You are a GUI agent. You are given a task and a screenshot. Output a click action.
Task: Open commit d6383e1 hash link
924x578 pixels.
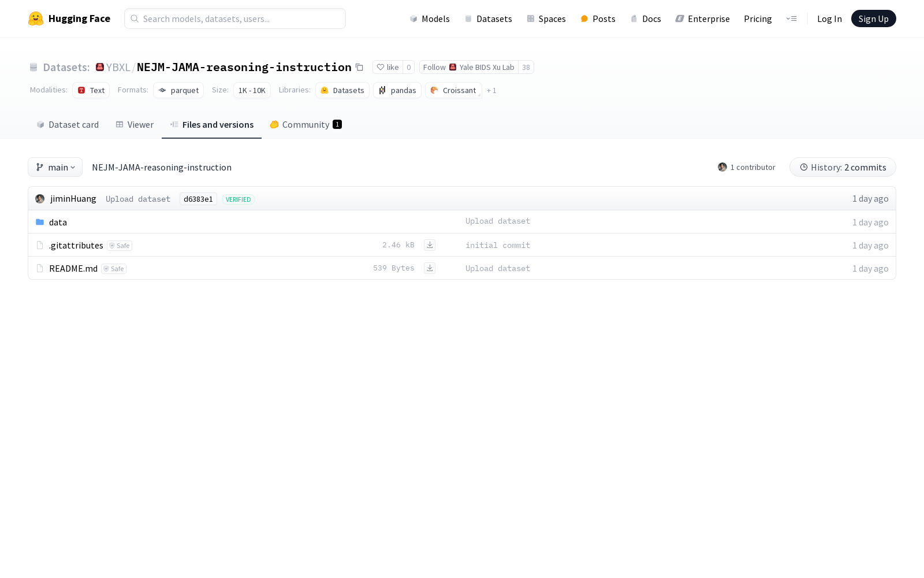click(198, 199)
